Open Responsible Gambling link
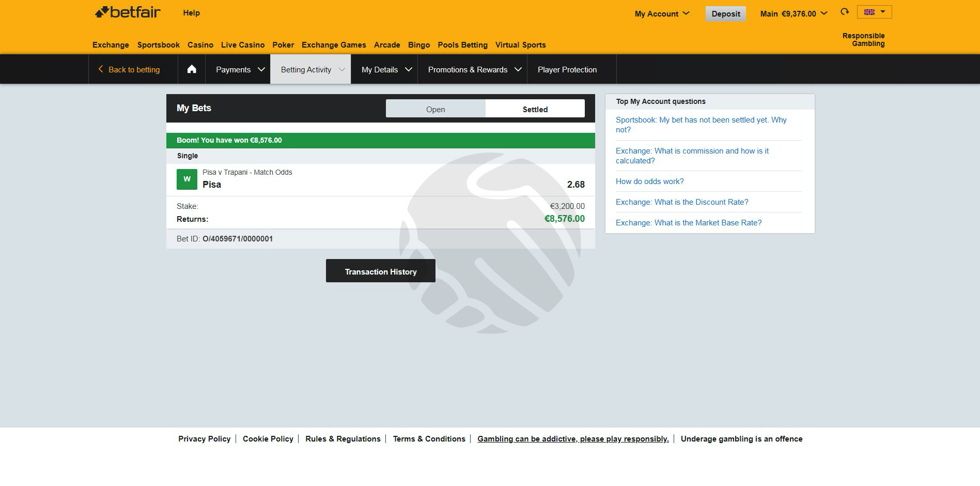The height and width of the screenshot is (486, 980). click(x=864, y=39)
